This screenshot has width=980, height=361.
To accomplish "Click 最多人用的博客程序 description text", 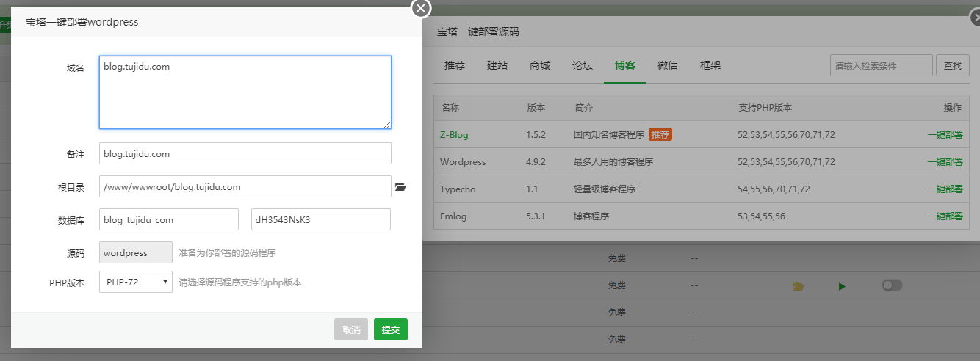I will coord(613,162).
